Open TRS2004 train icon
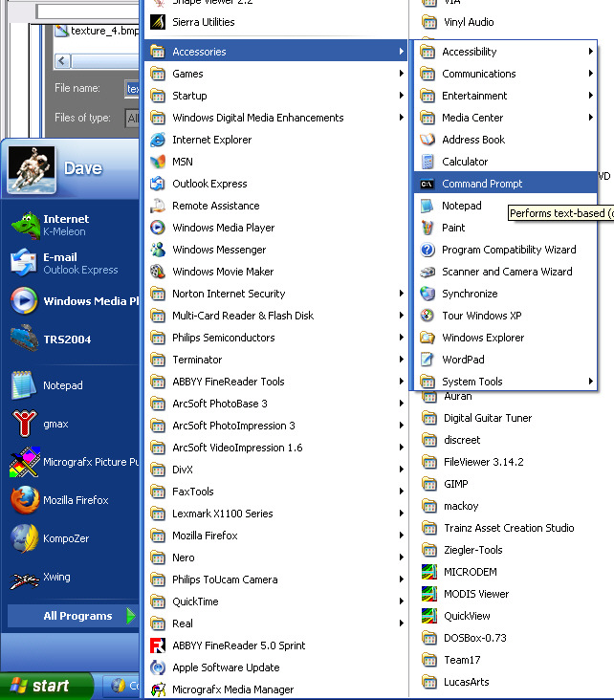Viewport: 614px width, 700px height. 25,339
